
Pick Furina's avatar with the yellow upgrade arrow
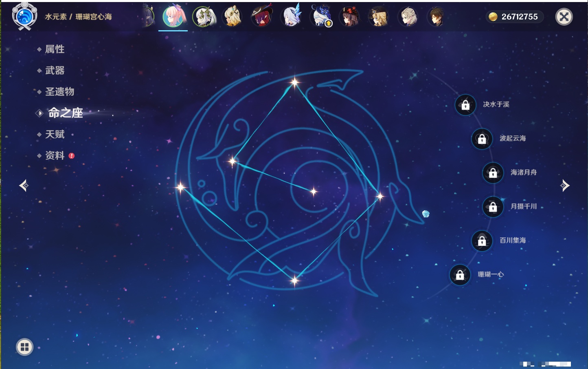321,17
